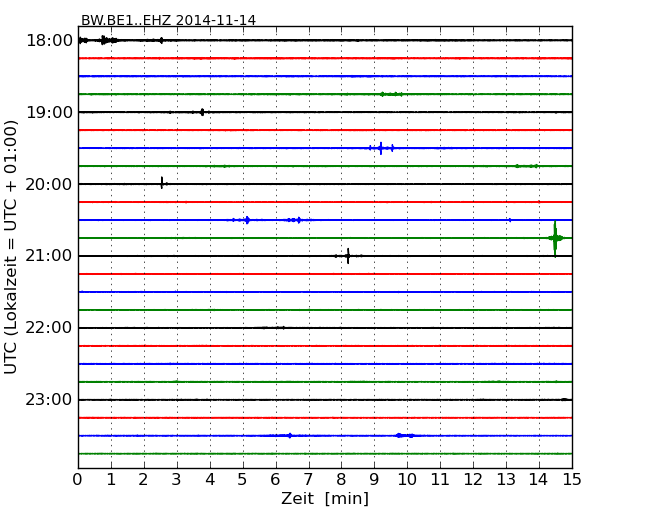Image resolution: width=650 pixels, height=520 pixels.
Task: Click the Zeit [min] axis label
Action: [325, 498]
